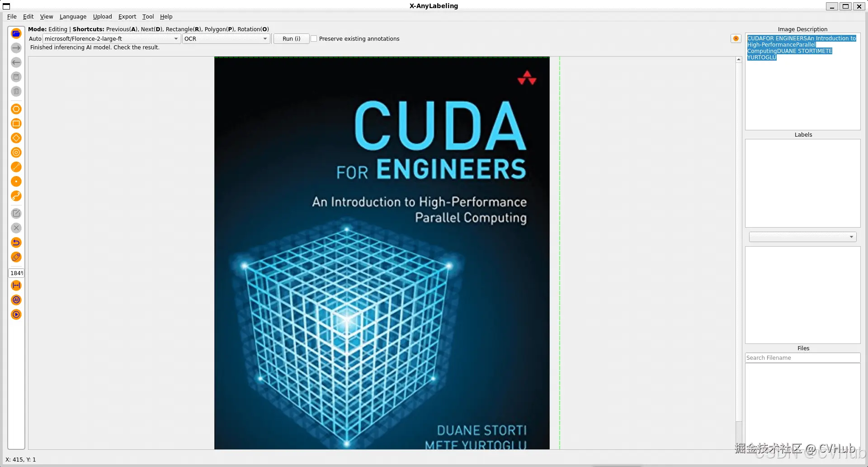Open the microsoft/Florence-2-large-ft model dropdown

112,39
